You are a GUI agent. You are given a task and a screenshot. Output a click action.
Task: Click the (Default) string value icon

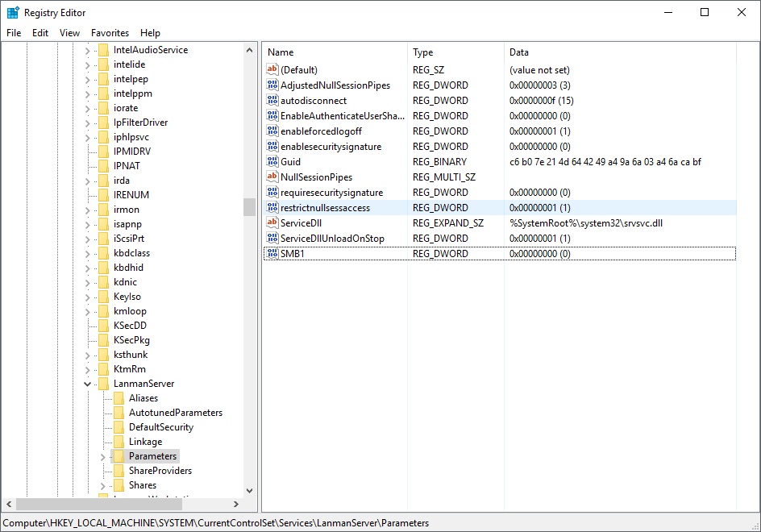[272, 70]
